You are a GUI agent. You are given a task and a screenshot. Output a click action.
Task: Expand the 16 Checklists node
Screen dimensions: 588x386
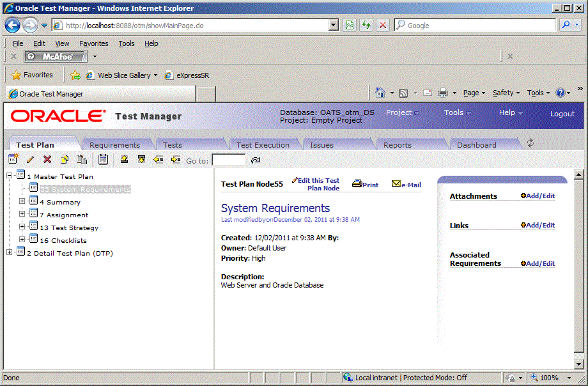pyautogui.click(x=22, y=239)
